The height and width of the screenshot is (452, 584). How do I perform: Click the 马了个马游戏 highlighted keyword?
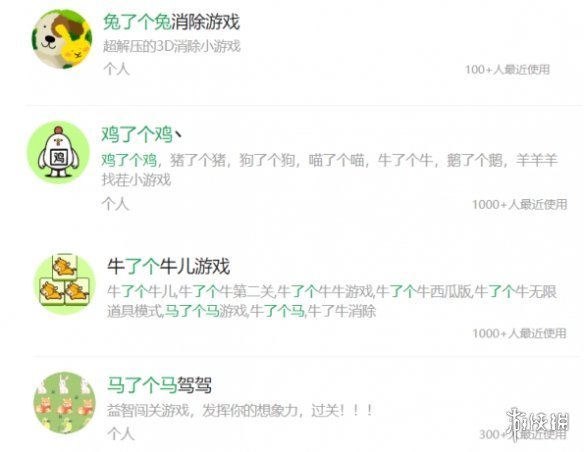[206, 311]
